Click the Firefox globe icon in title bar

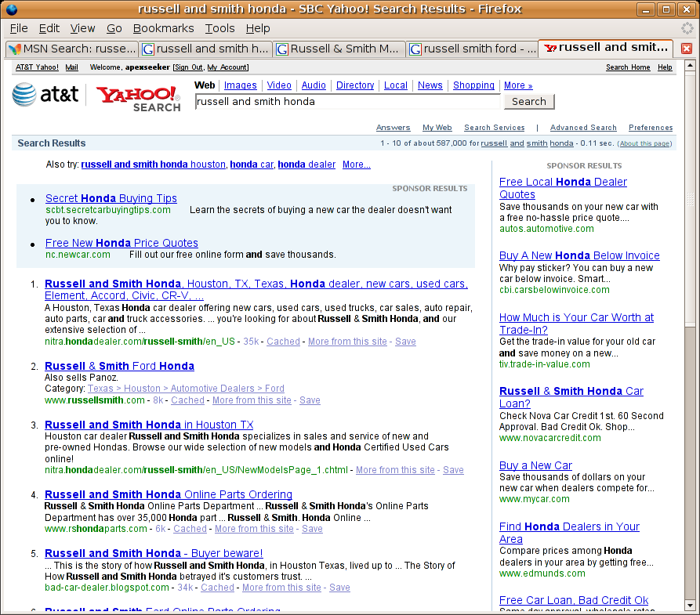click(12, 9)
